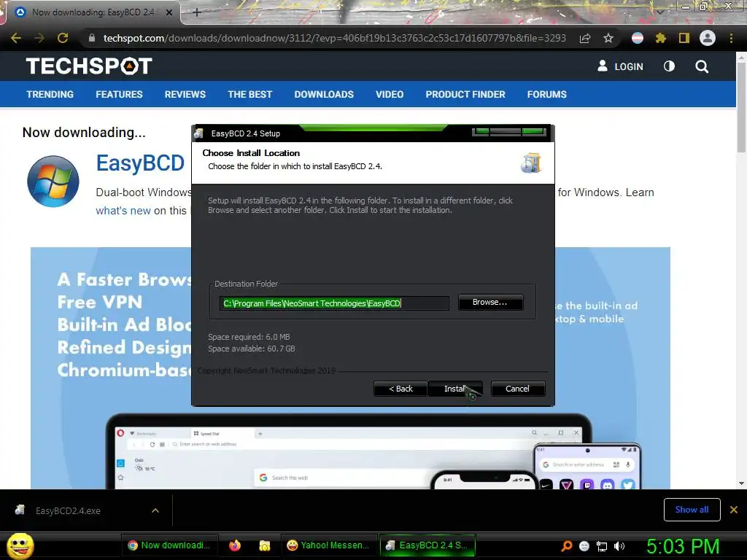Image resolution: width=747 pixels, height=560 pixels.
Task: Click the EasyBCD title link
Action: click(x=140, y=163)
